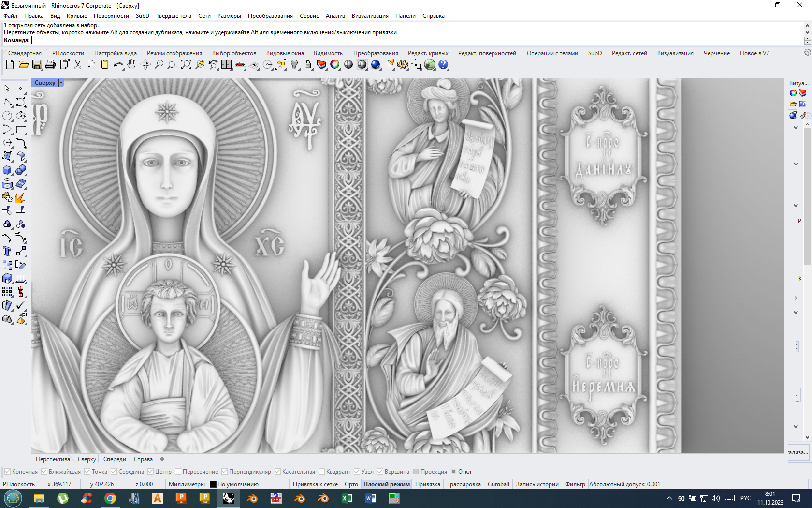Image resolution: width=812 pixels, height=508 pixels.
Task: Toggle Gumball in status bar
Action: tap(498, 484)
